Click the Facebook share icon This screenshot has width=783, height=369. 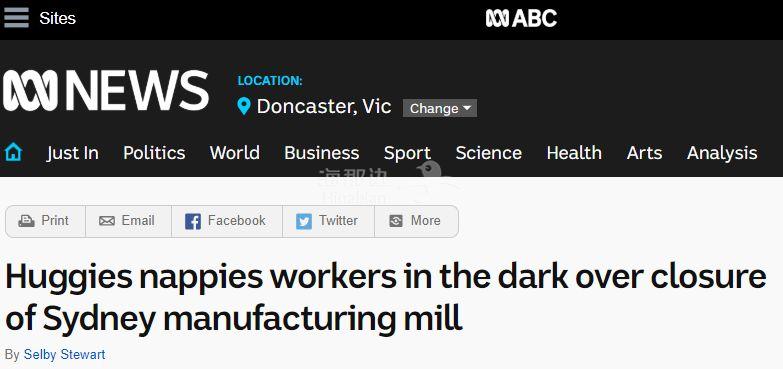pyautogui.click(x=193, y=221)
